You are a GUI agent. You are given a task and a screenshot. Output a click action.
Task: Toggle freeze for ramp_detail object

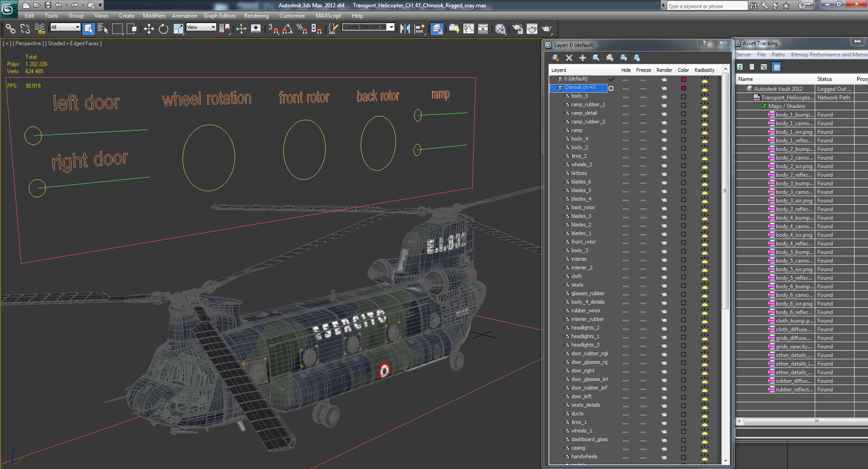click(643, 114)
